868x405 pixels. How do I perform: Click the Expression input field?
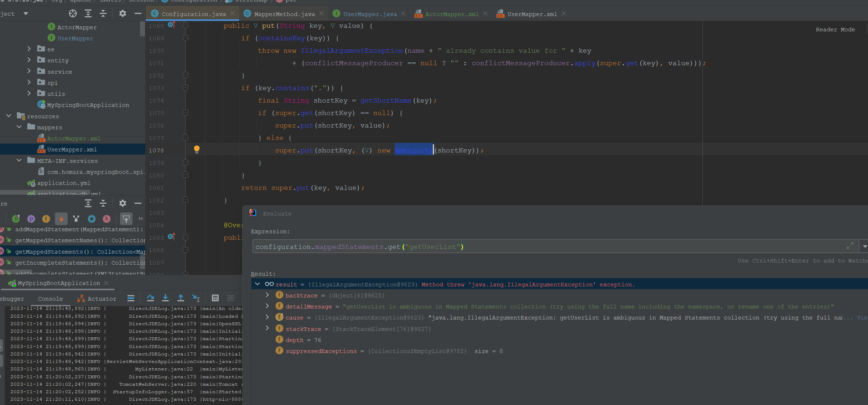click(534, 246)
